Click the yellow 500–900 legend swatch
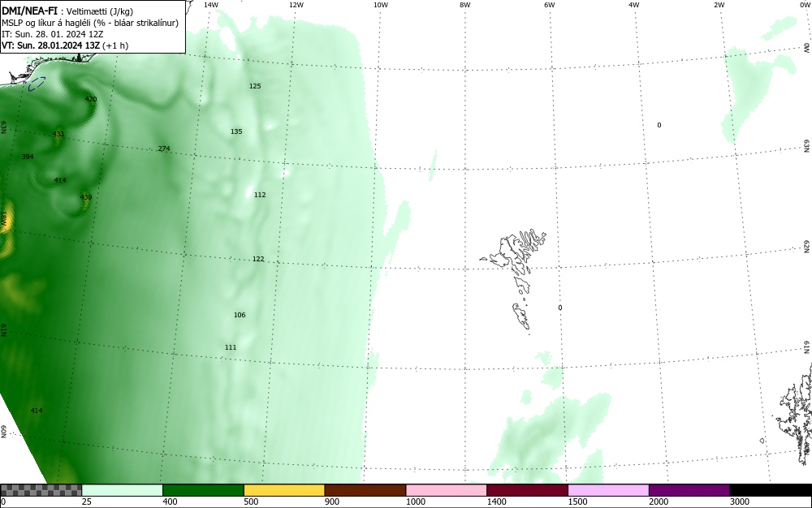 (x=284, y=490)
